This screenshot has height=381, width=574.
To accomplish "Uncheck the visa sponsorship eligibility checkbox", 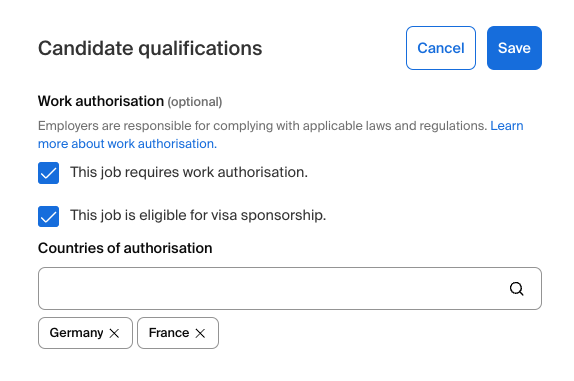I will (x=48, y=216).
